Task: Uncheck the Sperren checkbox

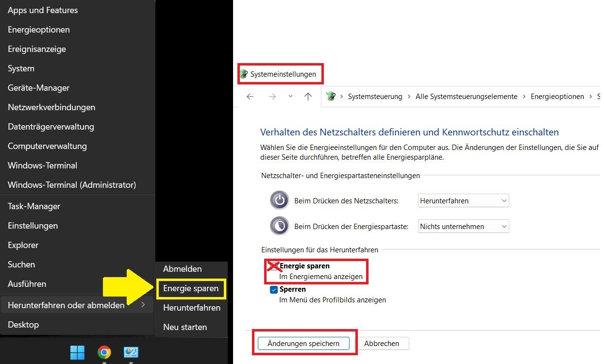Action: 274,290
